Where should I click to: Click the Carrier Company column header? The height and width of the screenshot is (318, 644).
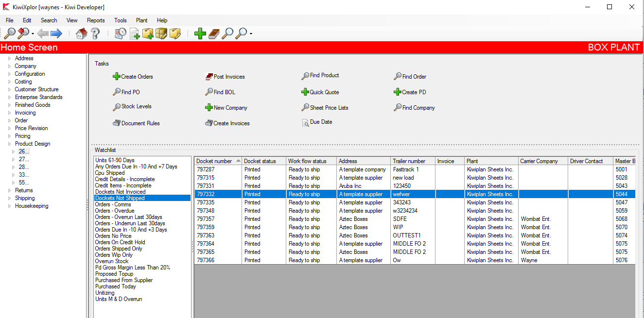543,161
